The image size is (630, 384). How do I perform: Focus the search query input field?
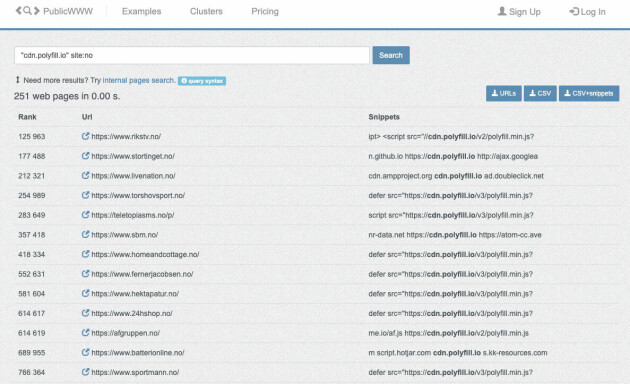point(192,55)
